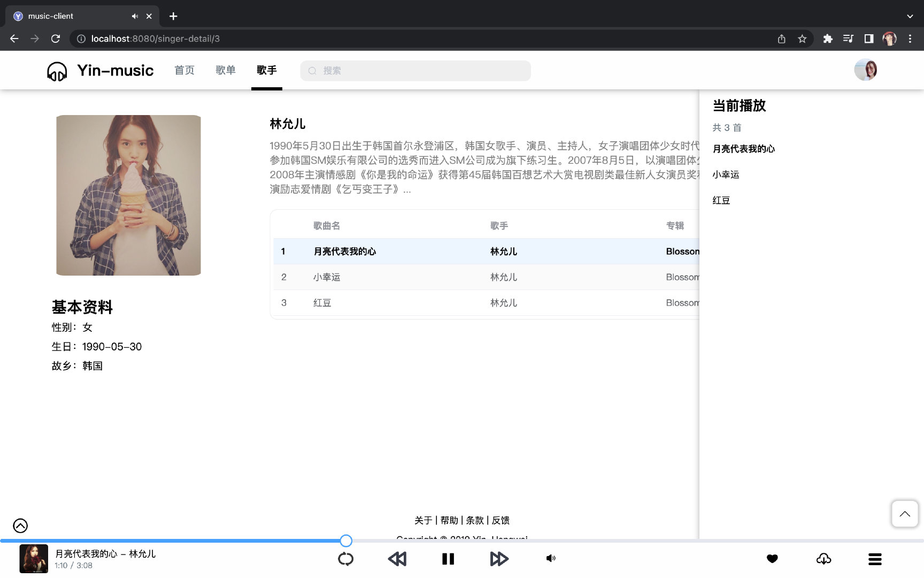
Task: Click the Yin-music headphone logo
Action: (x=57, y=70)
